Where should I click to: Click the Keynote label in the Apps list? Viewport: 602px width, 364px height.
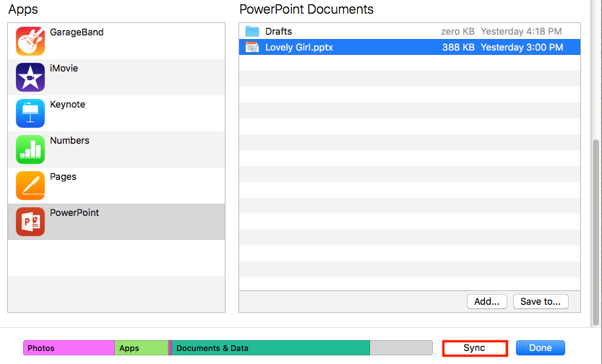tap(68, 104)
